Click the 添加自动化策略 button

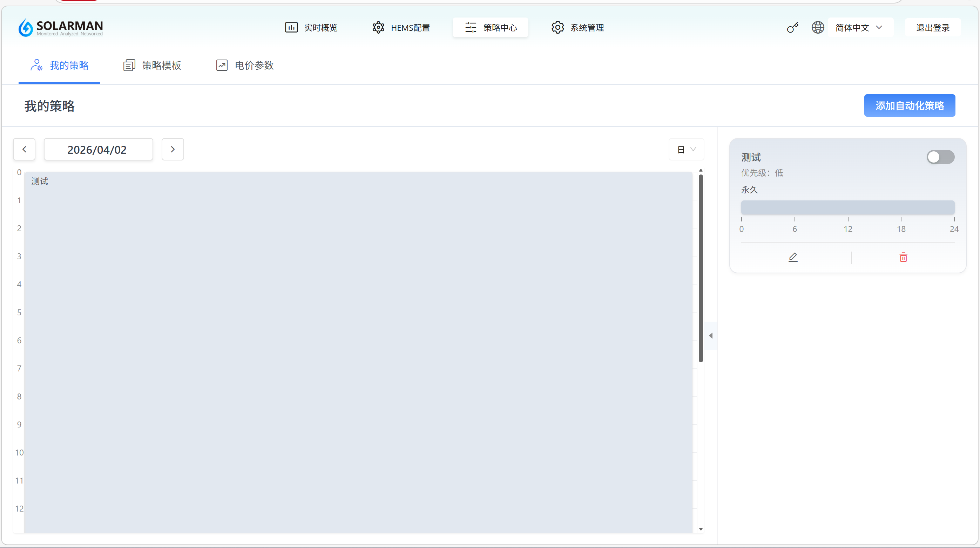[909, 105]
